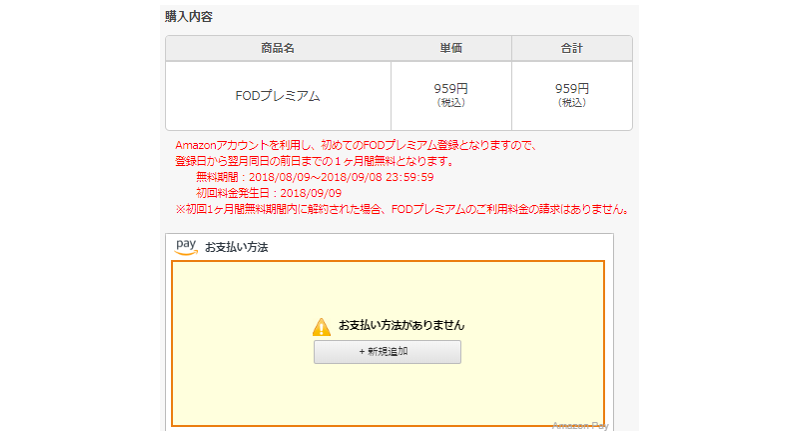Click the red note starting with ※初回1ヶ月間
This screenshot has width=800, height=436.
[402, 210]
